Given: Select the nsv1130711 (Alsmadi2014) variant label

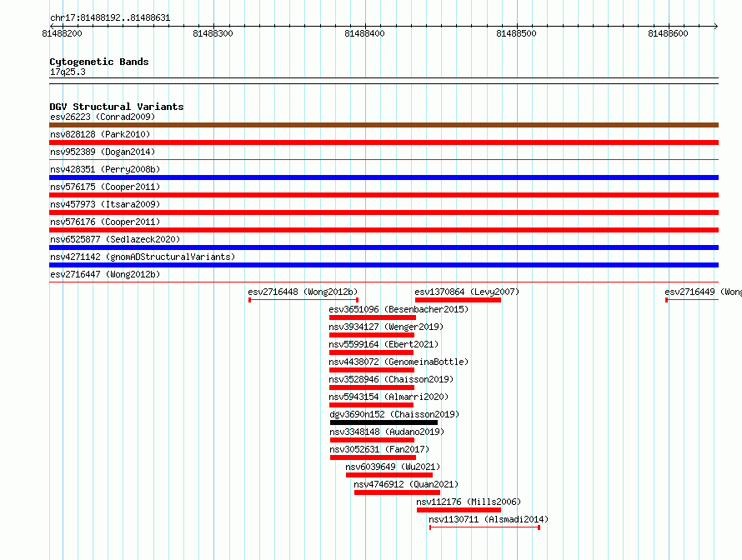Looking at the screenshot, I should coord(489,519).
